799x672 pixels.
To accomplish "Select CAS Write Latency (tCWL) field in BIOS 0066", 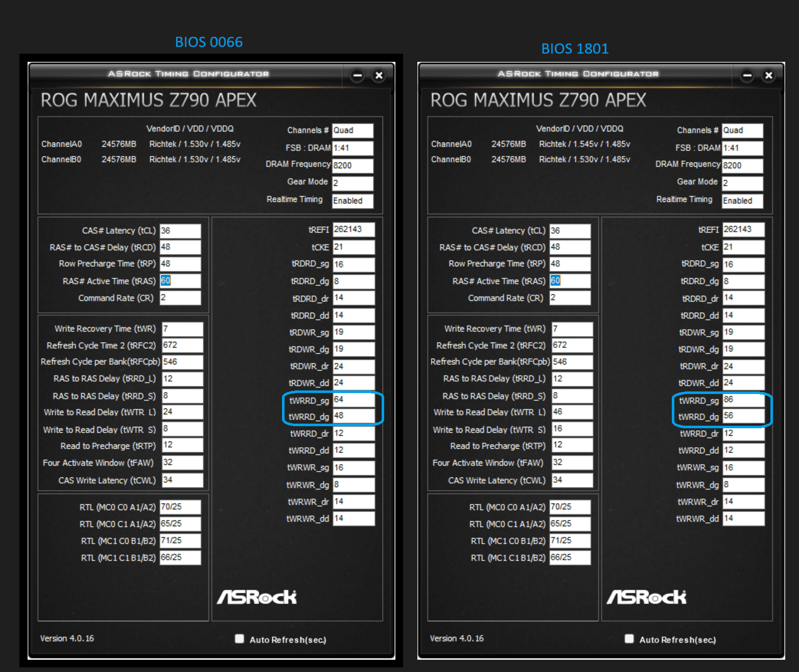I will coord(182,480).
